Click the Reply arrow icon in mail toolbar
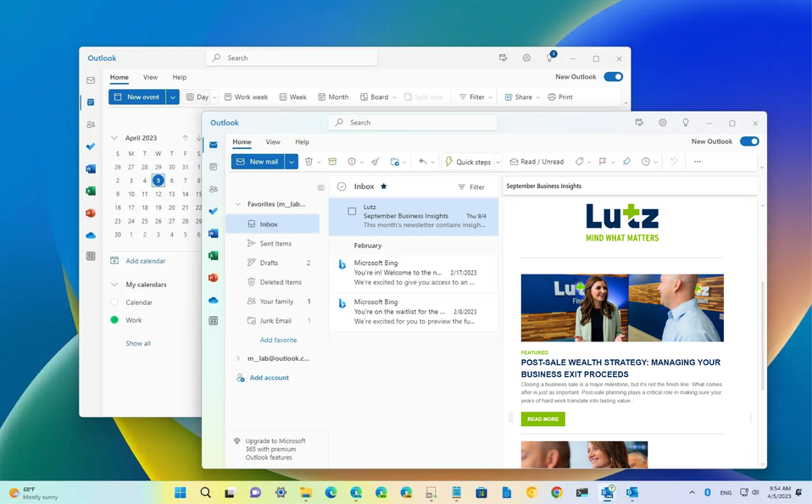Image resolution: width=812 pixels, height=504 pixels. coord(423,162)
